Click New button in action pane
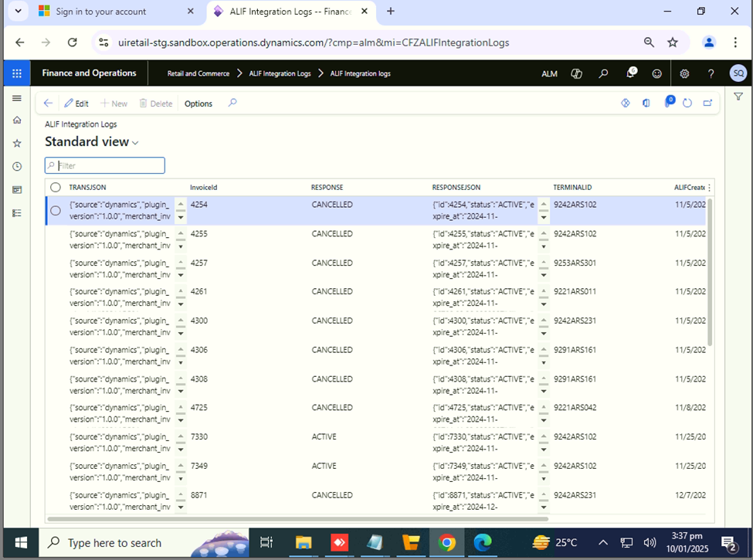753x560 pixels. [x=114, y=104]
